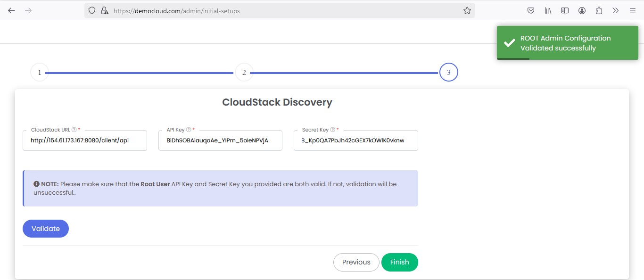Focus the Secret Key input field

tap(356, 140)
